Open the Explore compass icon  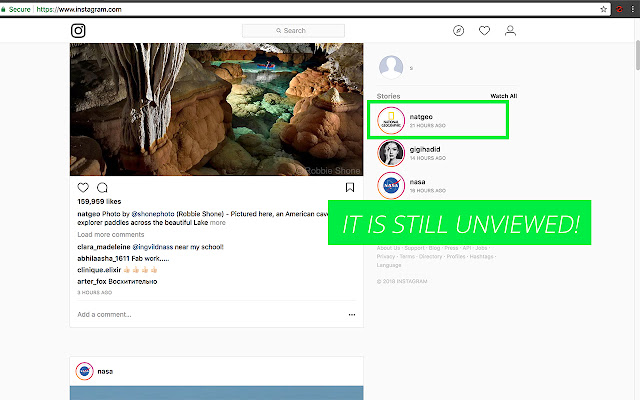tap(458, 31)
